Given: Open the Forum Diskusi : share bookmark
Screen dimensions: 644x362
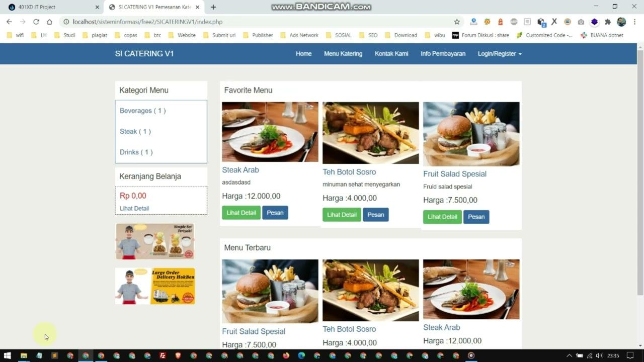Looking at the screenshot, I should pos(480,35).
